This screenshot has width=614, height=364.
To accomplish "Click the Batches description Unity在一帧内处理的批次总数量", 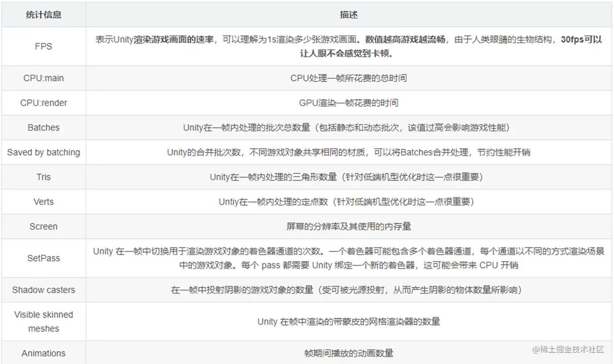I will 346,127.
